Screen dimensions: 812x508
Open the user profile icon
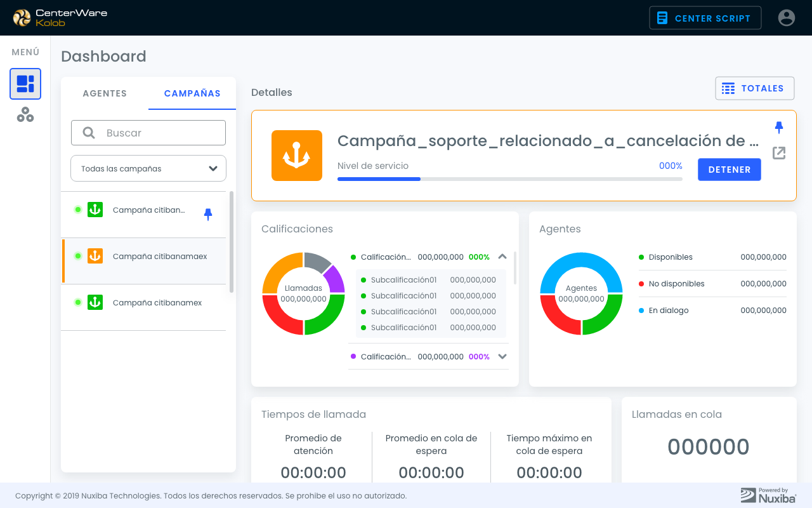point(787,18)
